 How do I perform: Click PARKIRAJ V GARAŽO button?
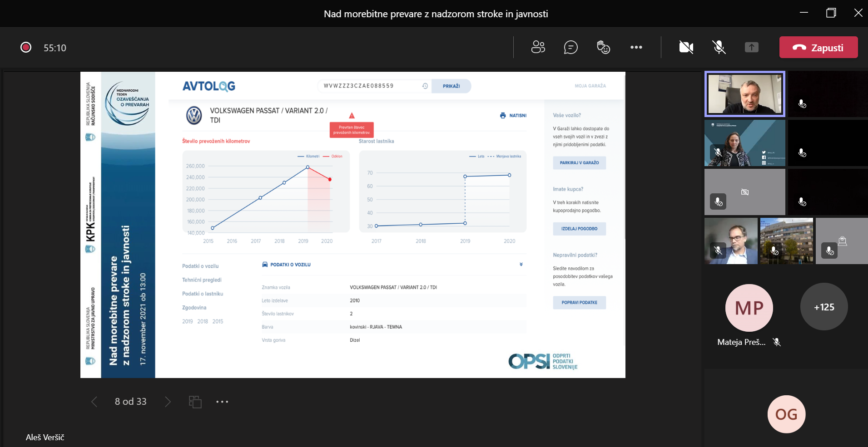pyautogui.click(x=579, y=162)
